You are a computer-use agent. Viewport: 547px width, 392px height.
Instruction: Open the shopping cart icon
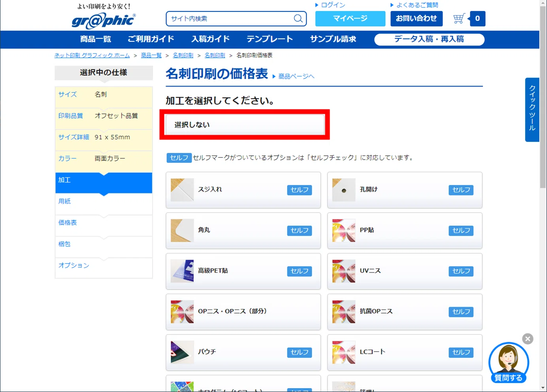click(459, 19)
